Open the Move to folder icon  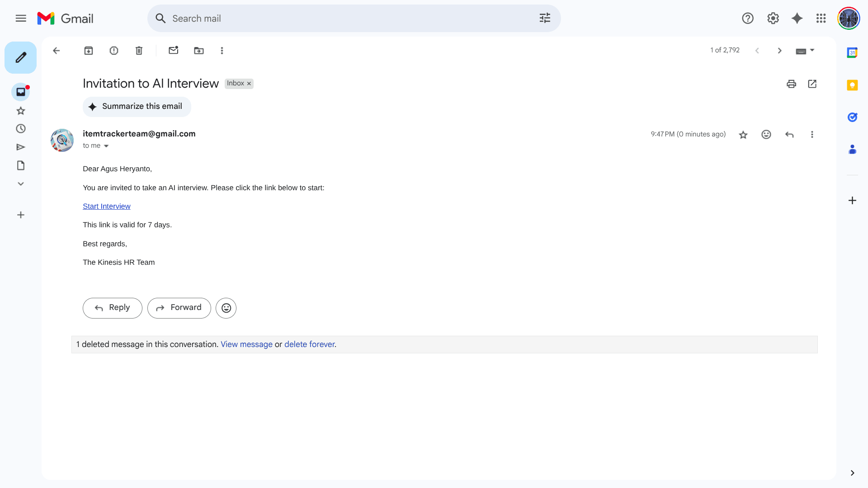[x=199, y=51]
